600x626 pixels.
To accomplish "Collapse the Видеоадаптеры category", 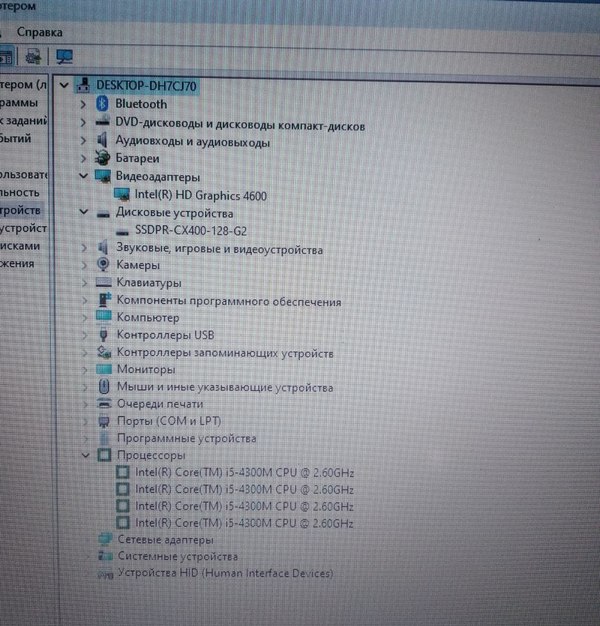I will [x=82, y=177].
